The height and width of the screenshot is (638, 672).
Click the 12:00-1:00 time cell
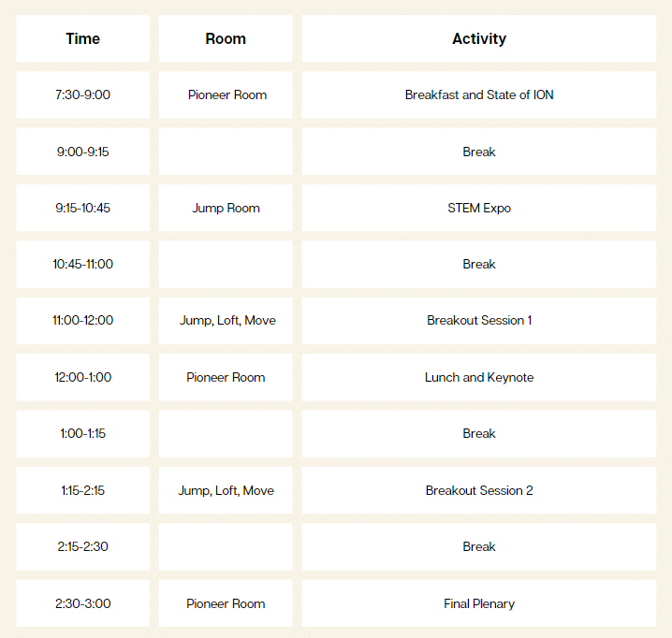tap(82, 377)
